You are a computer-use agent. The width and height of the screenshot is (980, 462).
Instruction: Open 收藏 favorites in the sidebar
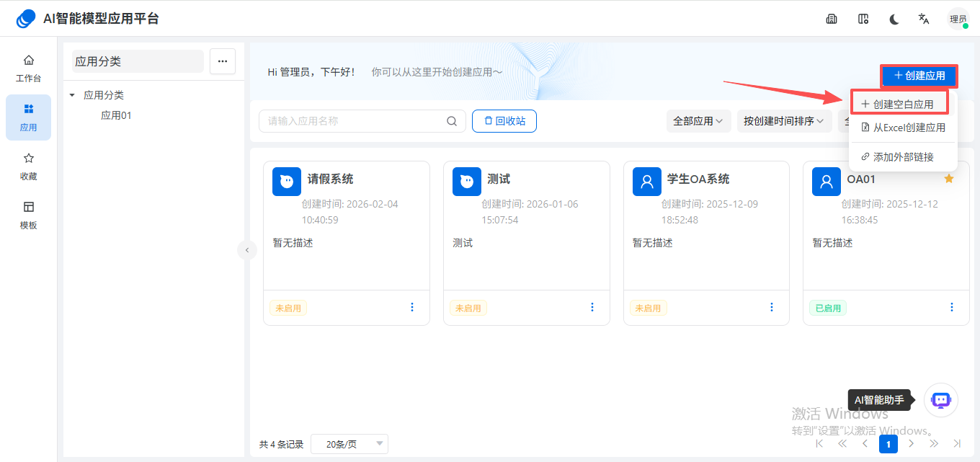point(29,166)
